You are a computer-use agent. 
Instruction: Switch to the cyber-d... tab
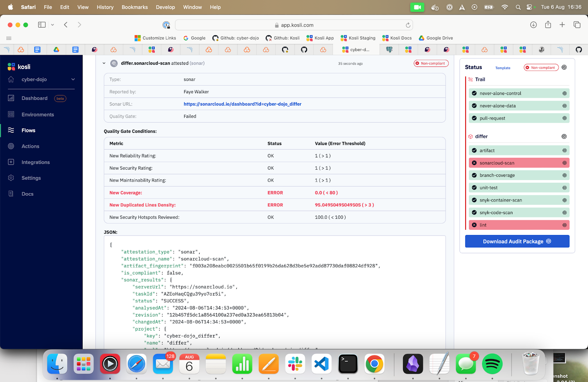tap(356, 50)
